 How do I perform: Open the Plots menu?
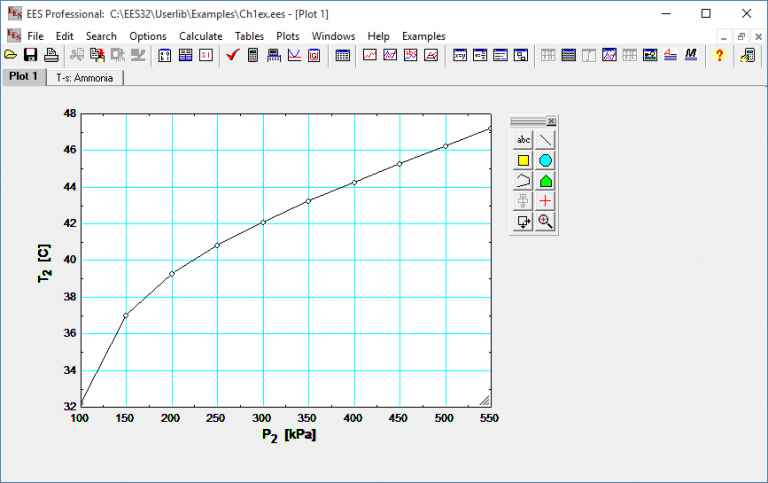[x=287, y=36]
